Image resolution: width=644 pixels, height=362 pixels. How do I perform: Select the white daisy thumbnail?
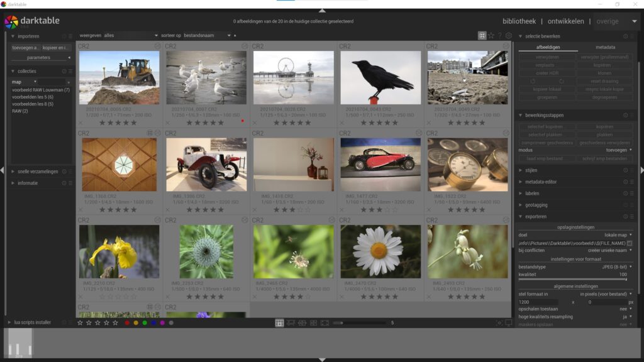tap(380, 251)
